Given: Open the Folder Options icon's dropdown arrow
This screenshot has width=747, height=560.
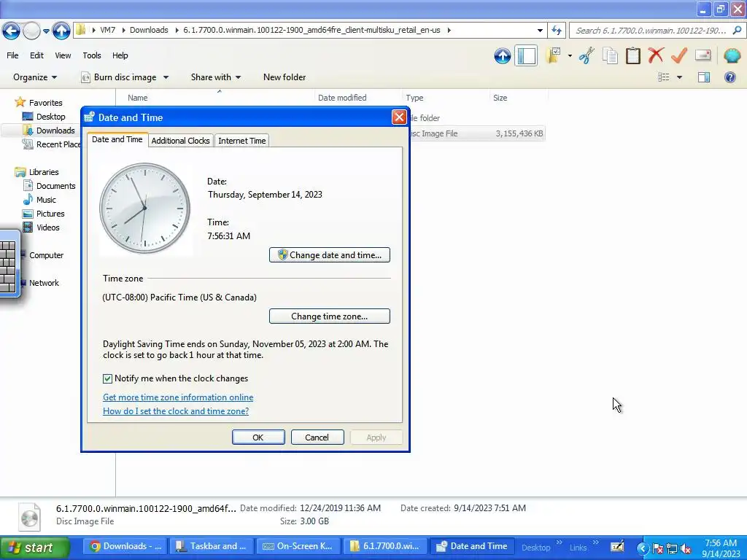Looking at the screenshot, I should point(570,55).
